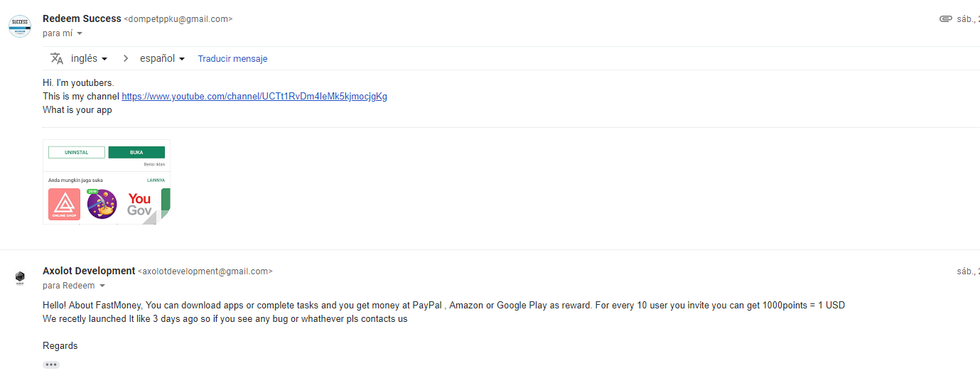The width and height of the screenshot is (980, 388).
Task: Click the YouGov app icon in attachment
Action: (x=140, y=205)
